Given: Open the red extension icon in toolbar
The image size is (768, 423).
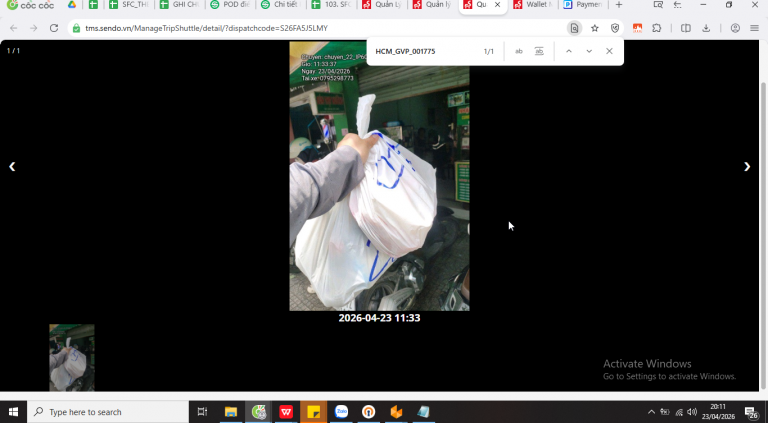Looking at the screenshot, I should 637,28.
